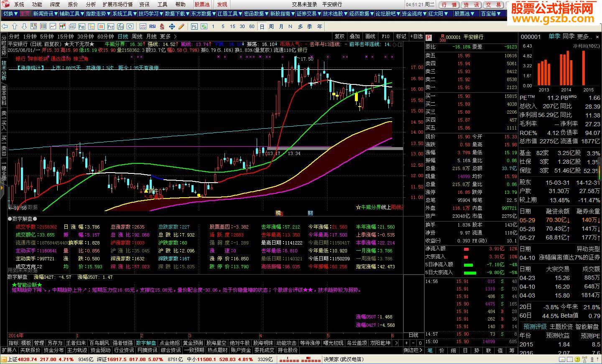
Task: Open the 功能 menu
Action: click(x=37, y=4)
